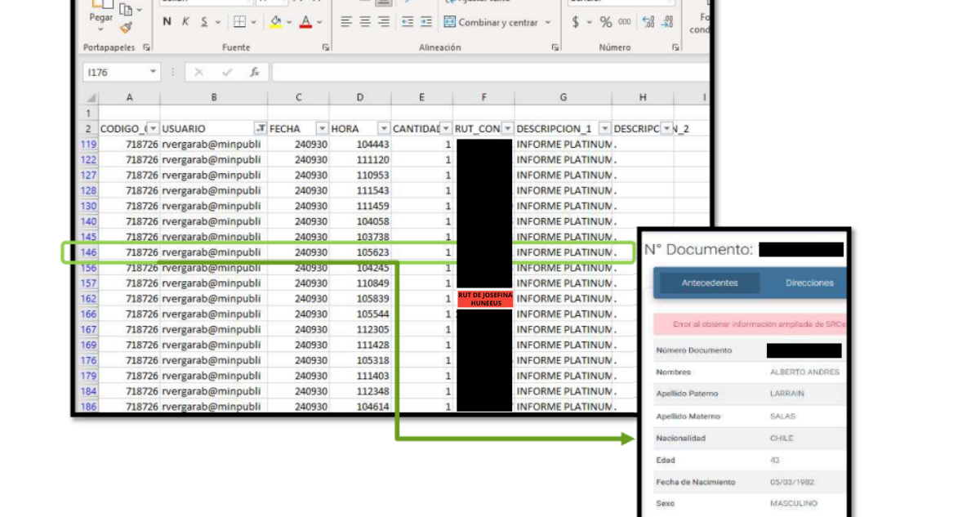The width and height of the screenshot is (980, 517).
Task: Select row header 162
Action: click(89, 299)
